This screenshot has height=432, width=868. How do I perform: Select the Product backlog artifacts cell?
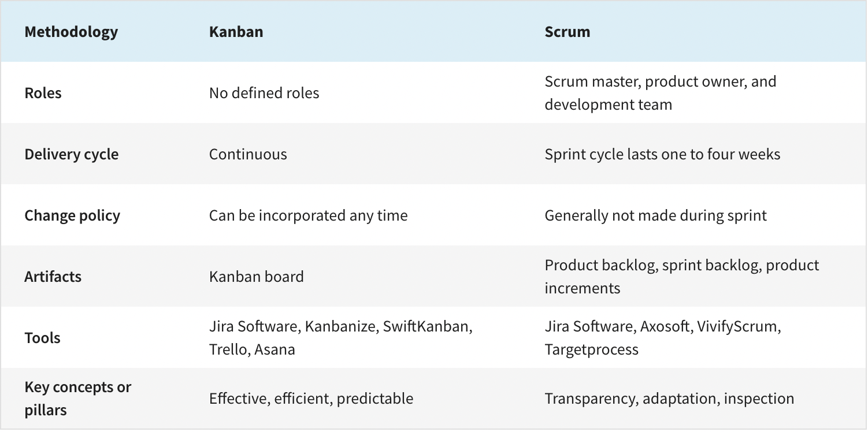click(682, 277)
